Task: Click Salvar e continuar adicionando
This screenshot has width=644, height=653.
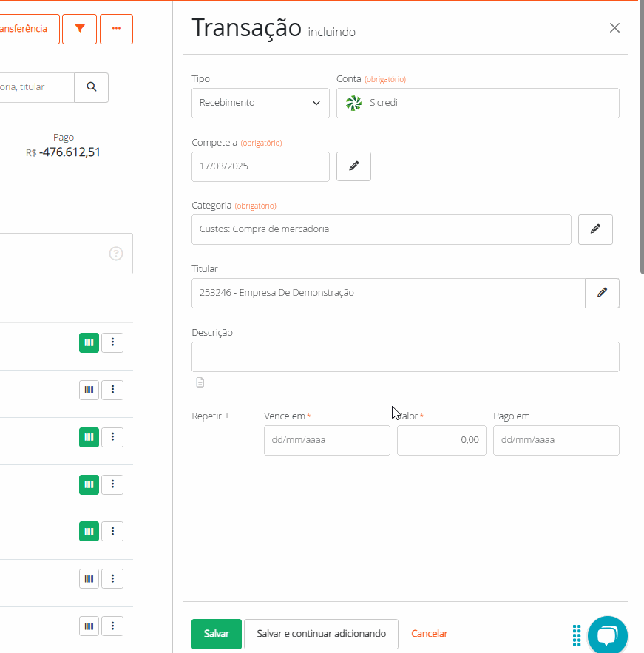Action: pyautogui.click(x=321, y=634)
